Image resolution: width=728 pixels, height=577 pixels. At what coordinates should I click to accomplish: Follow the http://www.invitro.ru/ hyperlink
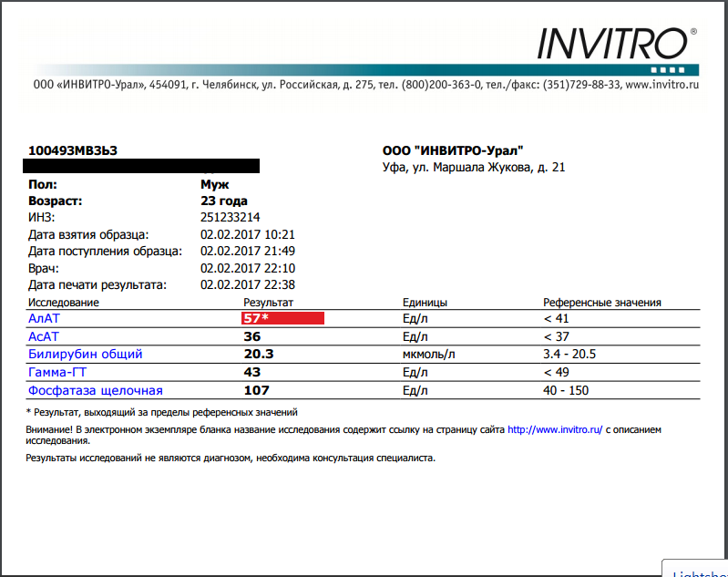coord(555,430)
